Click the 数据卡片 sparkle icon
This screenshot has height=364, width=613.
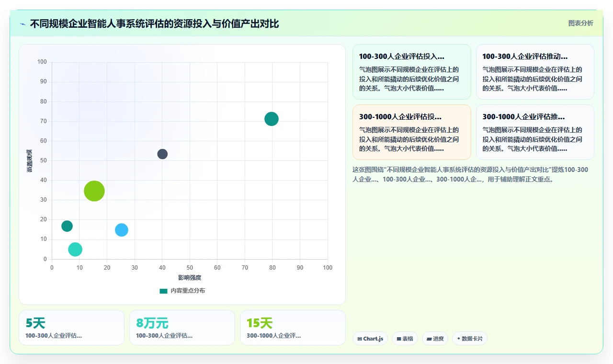[458, 339]
